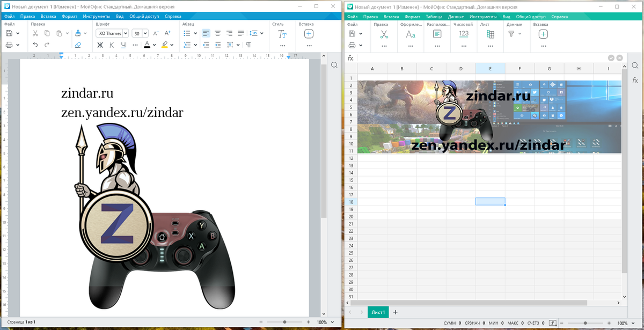
Task: Toggle italic К formatting
Action: click(x=112, y=45)
